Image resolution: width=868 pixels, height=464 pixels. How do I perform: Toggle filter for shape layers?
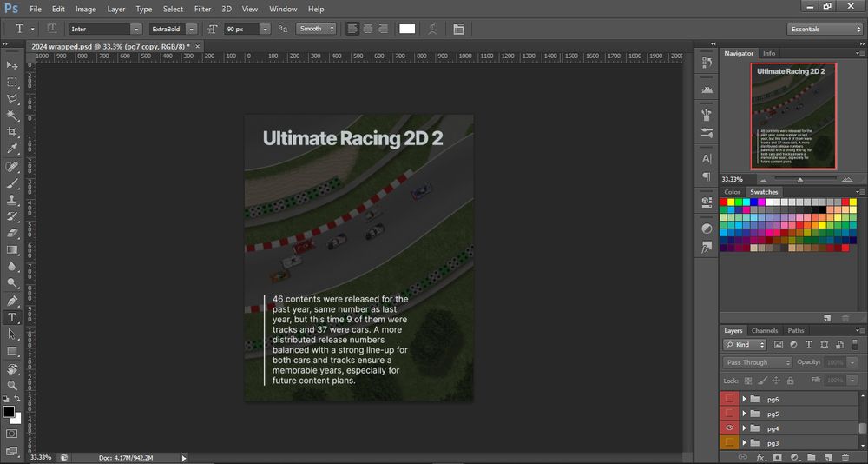824,344
